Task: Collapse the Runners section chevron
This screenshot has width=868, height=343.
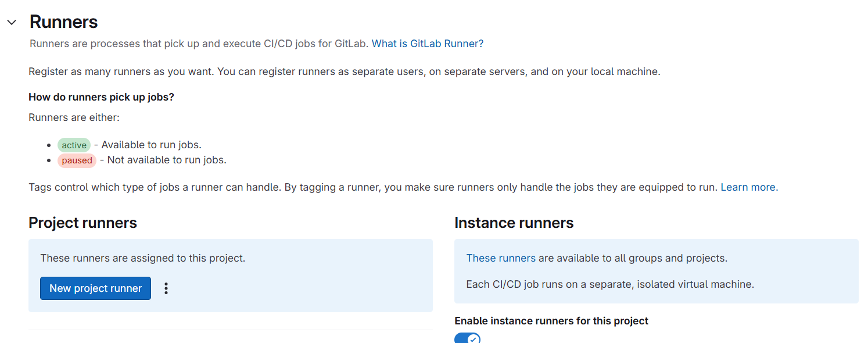Action: point(12,23)
